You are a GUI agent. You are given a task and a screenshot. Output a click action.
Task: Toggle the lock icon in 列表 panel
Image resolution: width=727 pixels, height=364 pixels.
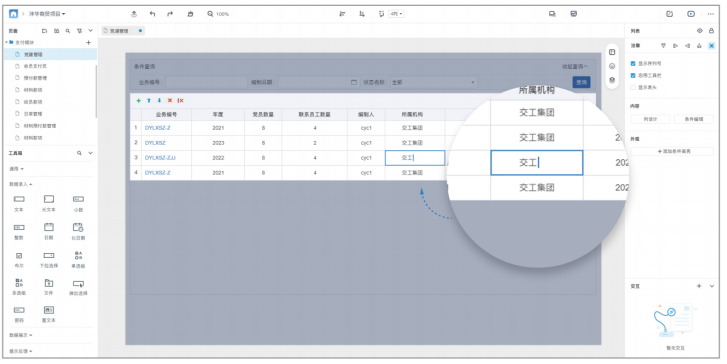tap(711, 31)
